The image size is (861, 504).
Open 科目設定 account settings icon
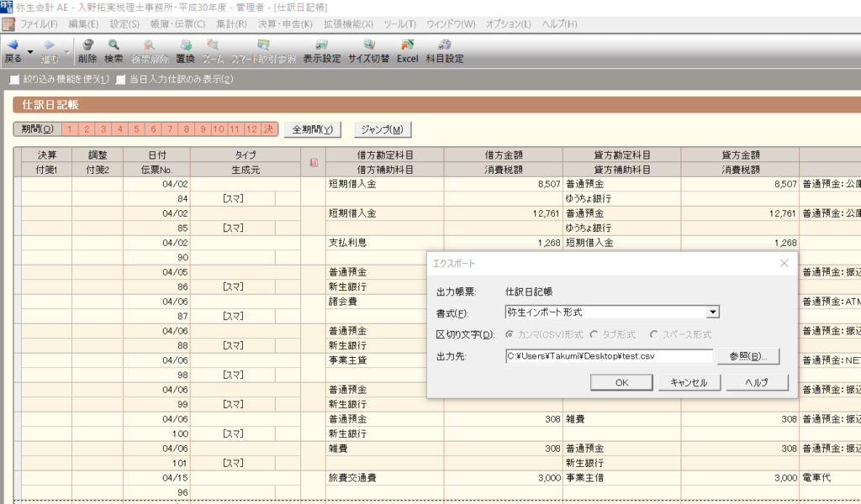(445, 45)
